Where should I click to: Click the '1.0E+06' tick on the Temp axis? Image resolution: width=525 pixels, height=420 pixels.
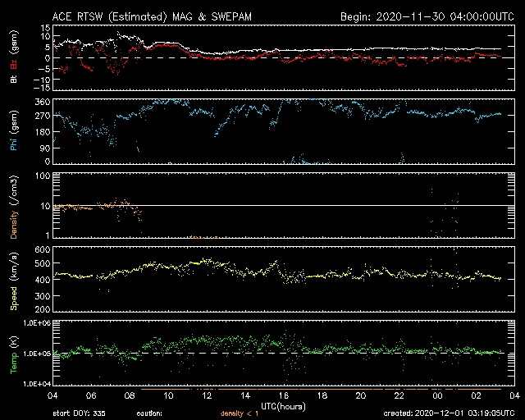(37, 323)
